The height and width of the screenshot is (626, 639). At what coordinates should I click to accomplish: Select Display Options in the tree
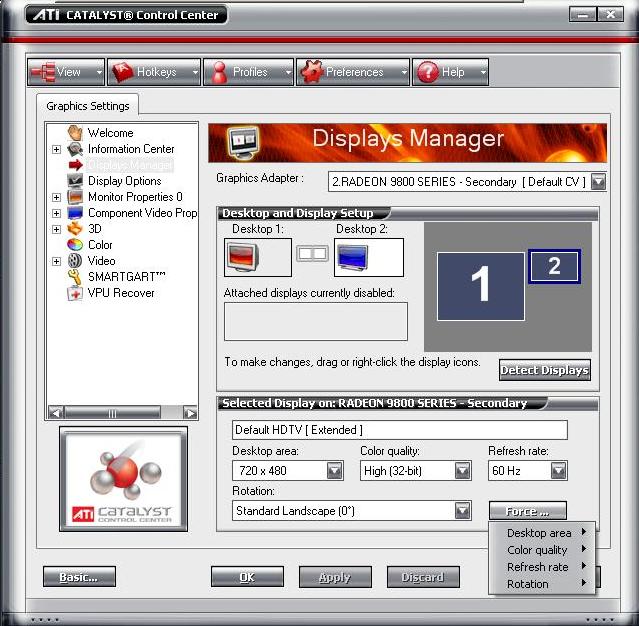click(125, 181)
